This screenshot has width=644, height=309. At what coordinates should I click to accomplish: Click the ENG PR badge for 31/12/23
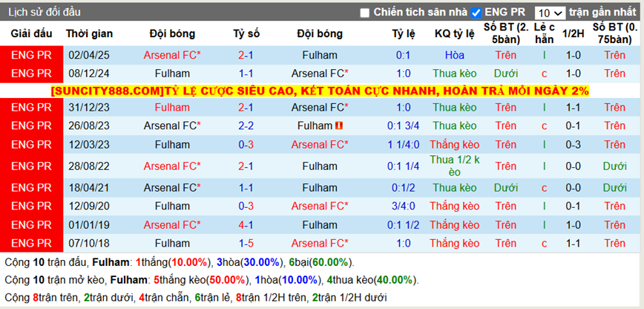click(32, 107)
